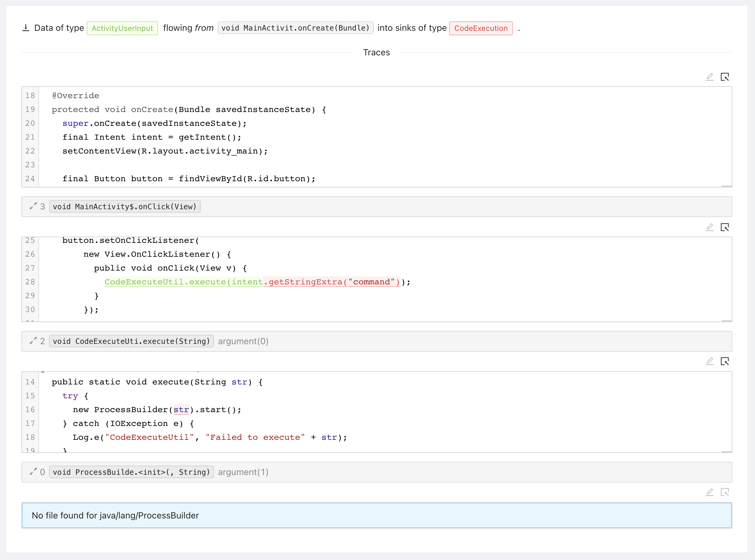Click underlined str in new ProcessBuilder call
This screenshot has width=755, height=560.
pos(181,410)
